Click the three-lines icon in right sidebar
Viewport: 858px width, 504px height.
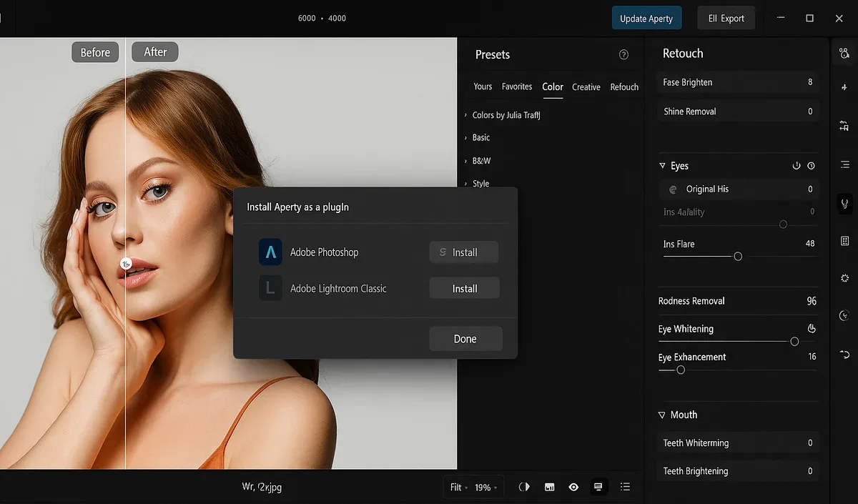point(844,165)
